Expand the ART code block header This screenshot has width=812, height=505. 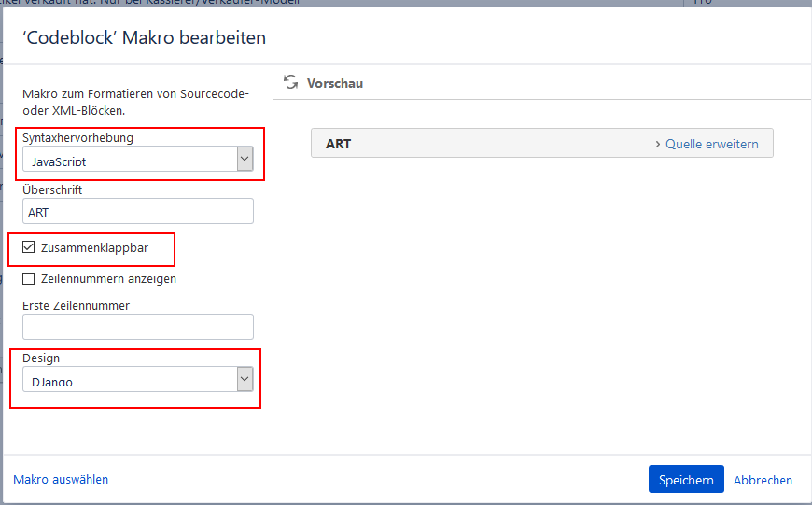click(467, 144)
